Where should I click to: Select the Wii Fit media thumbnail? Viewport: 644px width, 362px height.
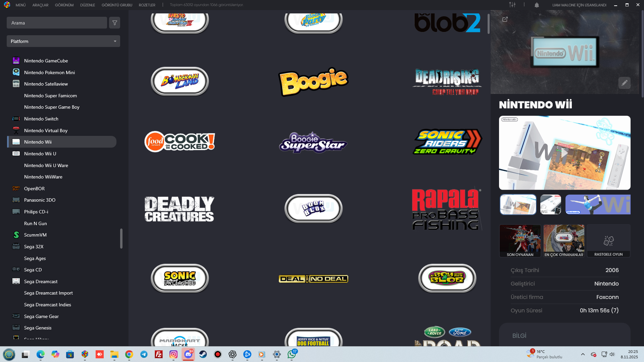click(x=598, y=204)
